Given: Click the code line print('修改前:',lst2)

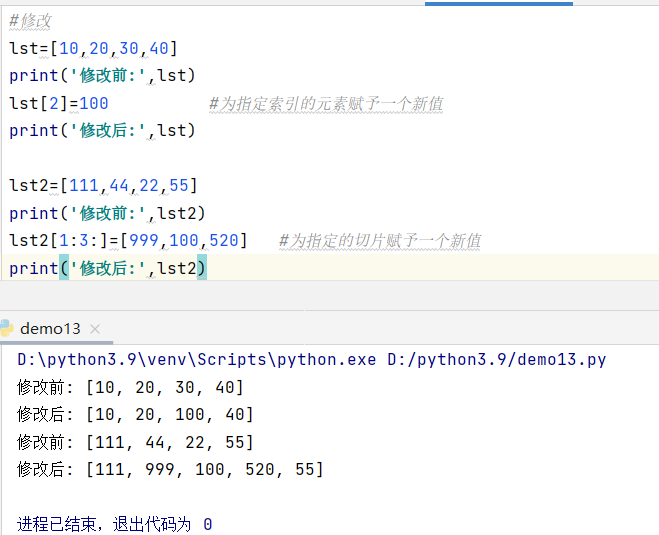Looking at the screenshot, I should point(108,213).
